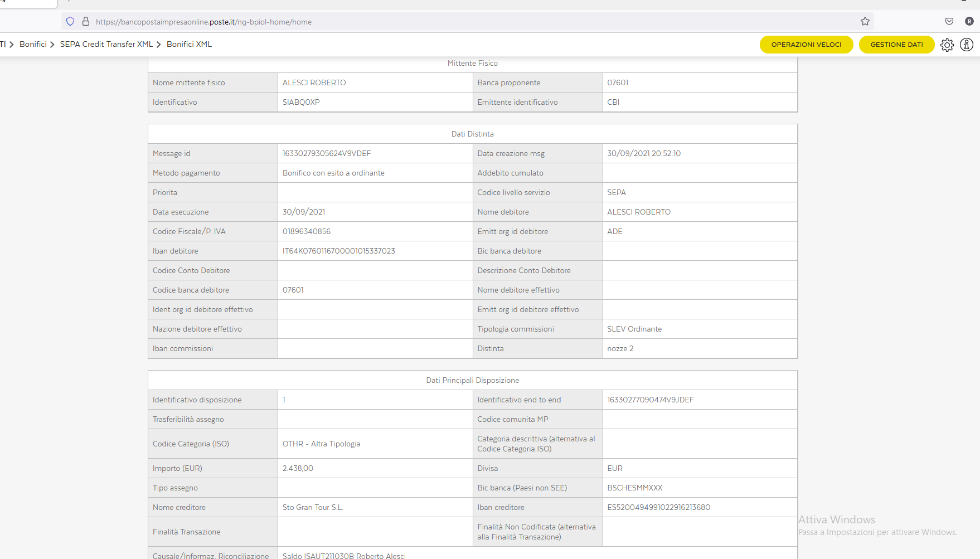This screenshot has width=980, height=559.
Task: Select Banca proponente value 07601
Action: 618,83
